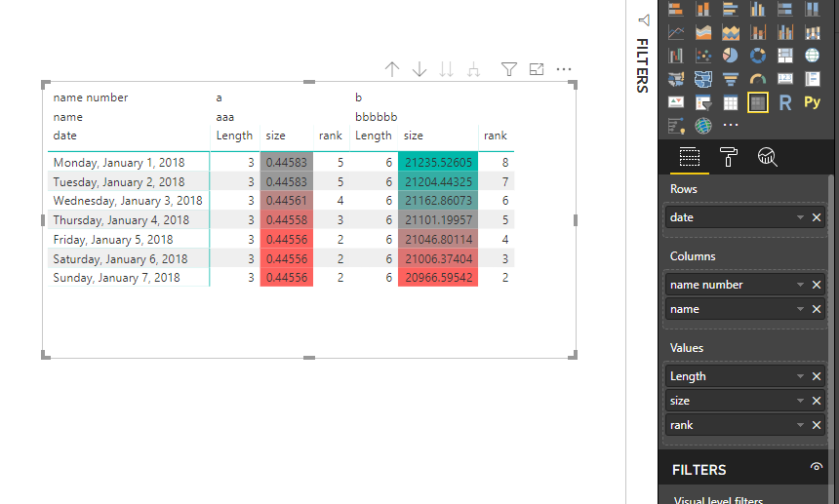Screen dimensions: 839x504
Task: Remove date field from Rows
Action: click(817, 217)
